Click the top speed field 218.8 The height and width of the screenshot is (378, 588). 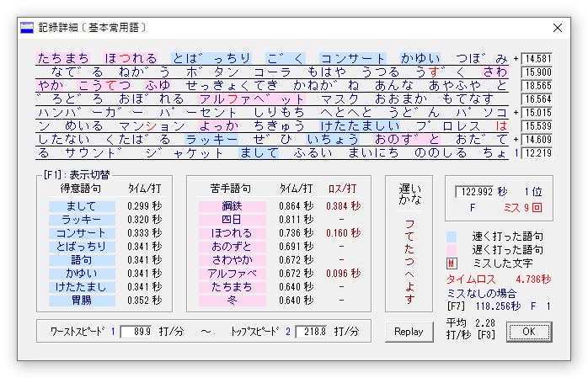tap(311, 332)
